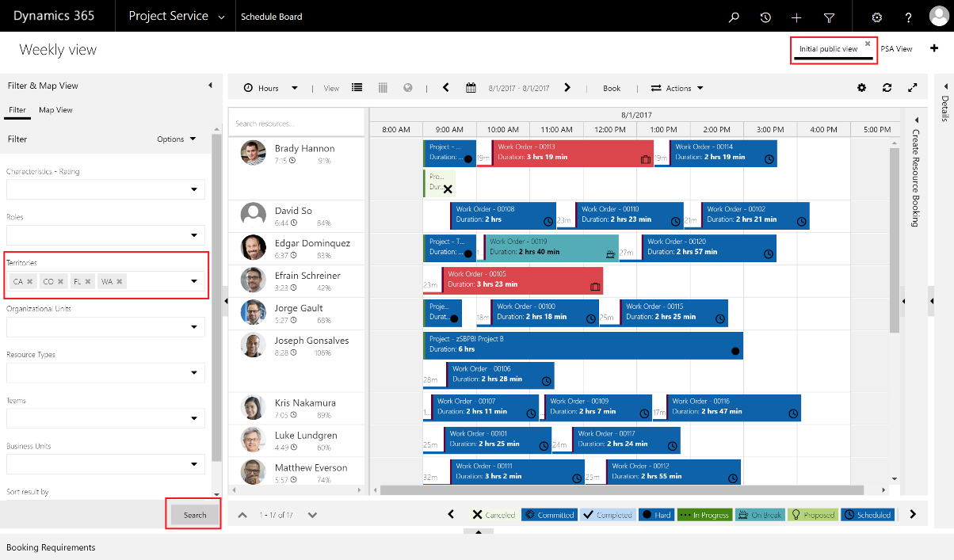Open the Hours view dropdown
Screen dimensions: 954x560
pyautogui.click(x=270, y=88)
